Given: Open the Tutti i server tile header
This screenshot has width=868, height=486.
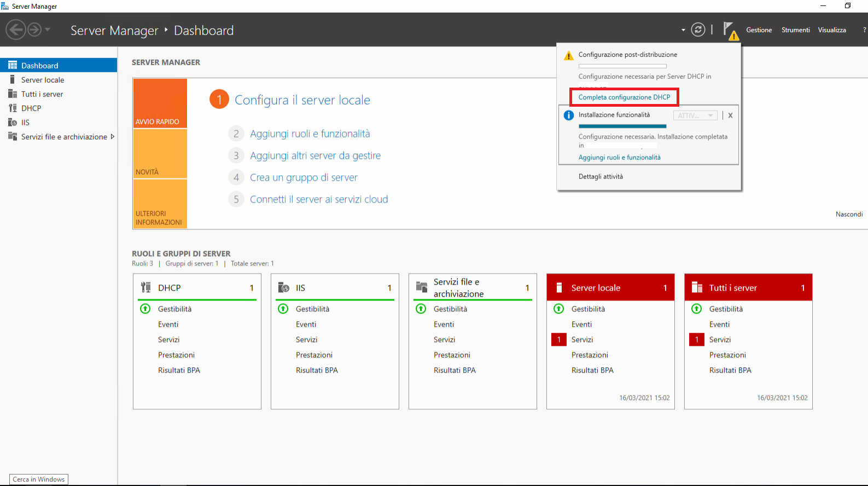Looking at the screenshot, I should [x=748, y=287].
